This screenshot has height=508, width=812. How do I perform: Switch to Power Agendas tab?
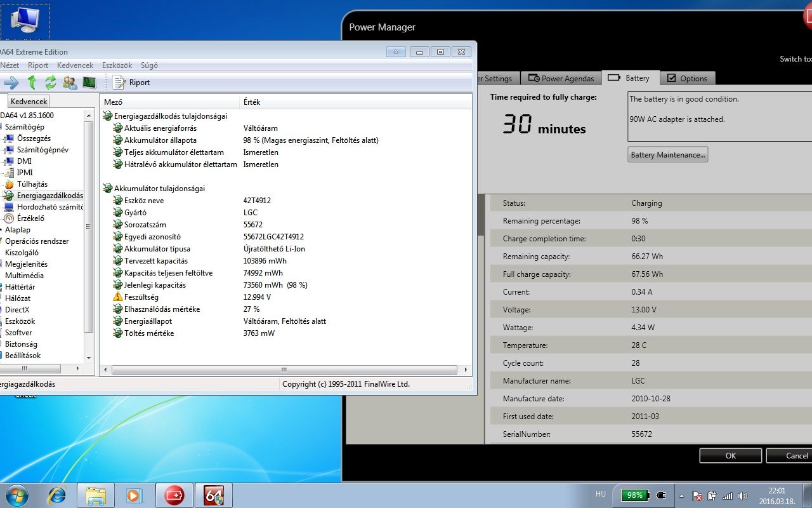point(561,78)
